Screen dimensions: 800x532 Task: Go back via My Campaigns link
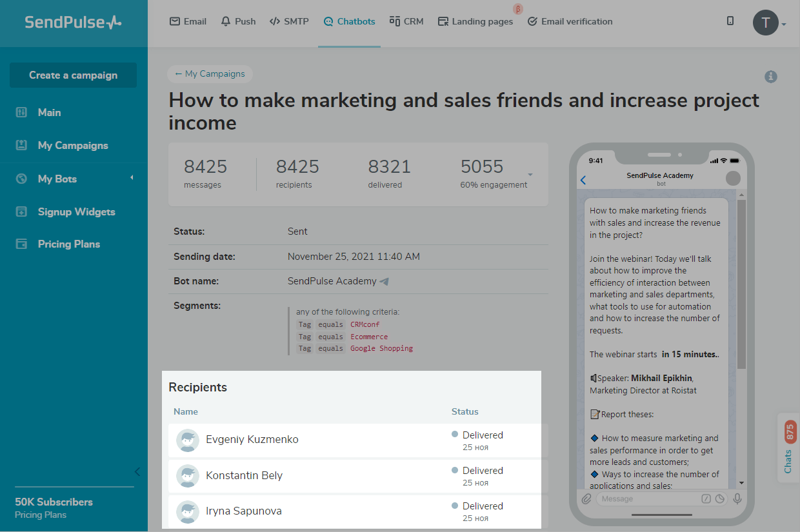(210, 74)
